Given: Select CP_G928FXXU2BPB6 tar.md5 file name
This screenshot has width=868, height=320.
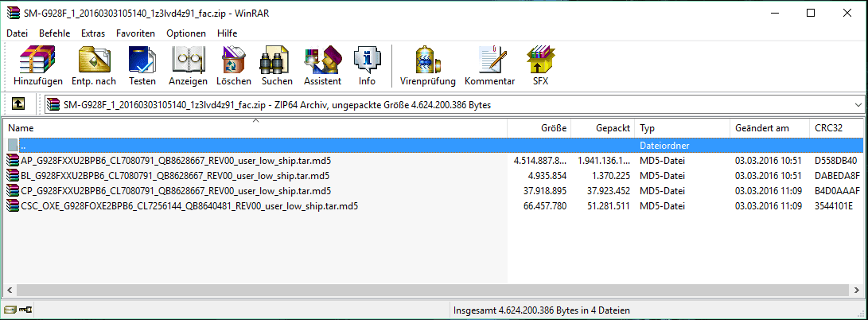Looking at the screenshot, I should [x=176, y=191].
